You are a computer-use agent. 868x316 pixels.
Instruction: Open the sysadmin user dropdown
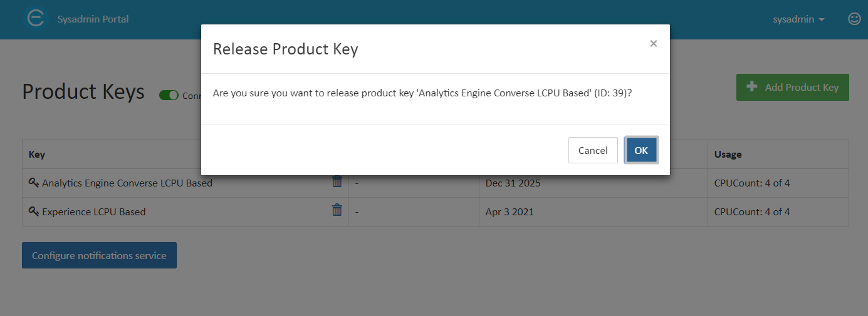pyautogui.click(x=799, y=19)
